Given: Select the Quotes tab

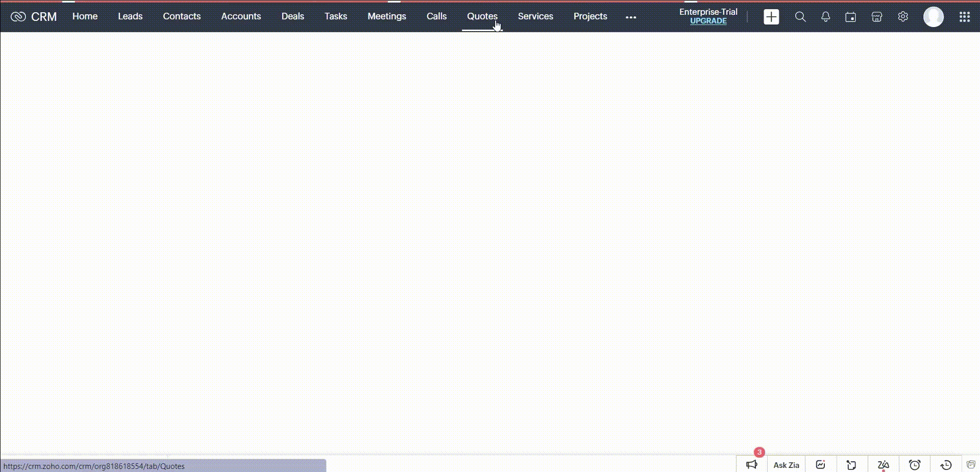Looking at the screenshot, I should point(482,16).
